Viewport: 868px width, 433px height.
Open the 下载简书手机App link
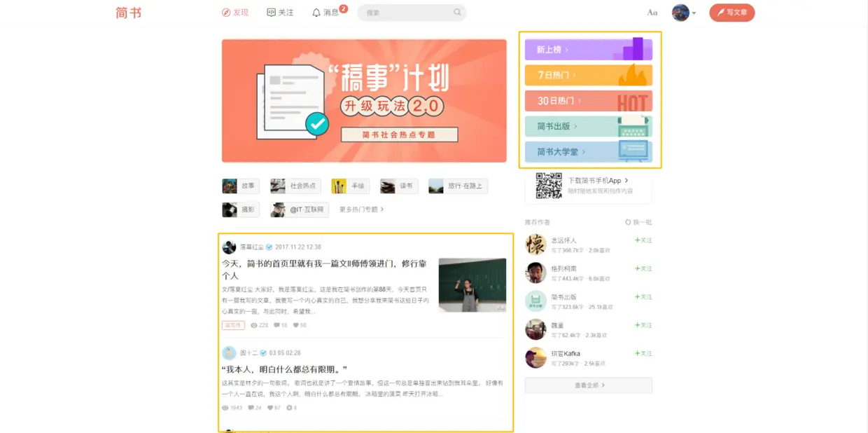pyautogui.click(x=597, y=181)
